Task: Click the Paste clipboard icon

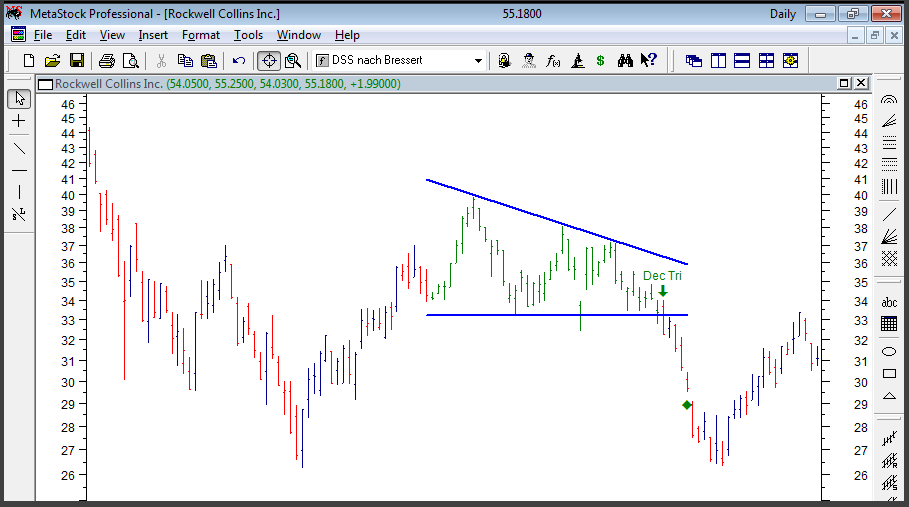Action: [x=209, y=60]
